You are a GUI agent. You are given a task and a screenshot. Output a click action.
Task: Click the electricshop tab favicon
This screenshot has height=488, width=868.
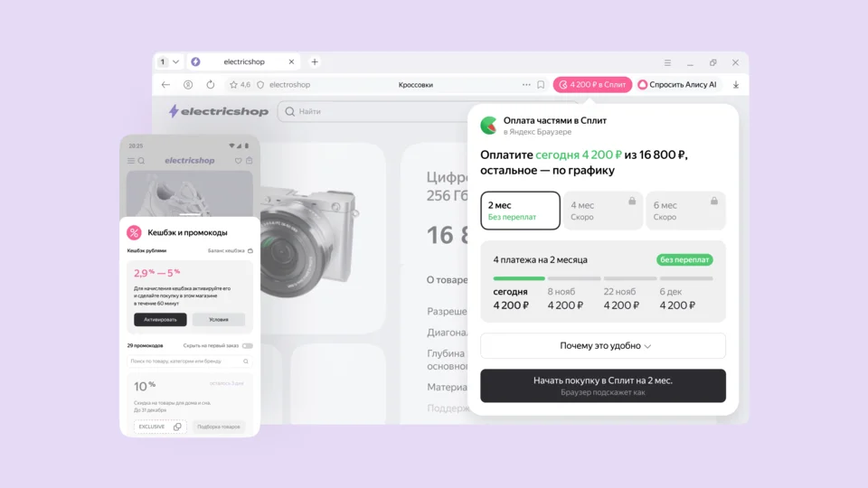click(x=195, y=62)
